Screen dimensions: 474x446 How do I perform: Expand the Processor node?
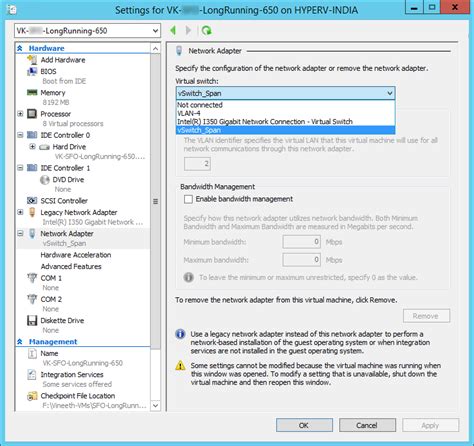click(x=20, y=114)
